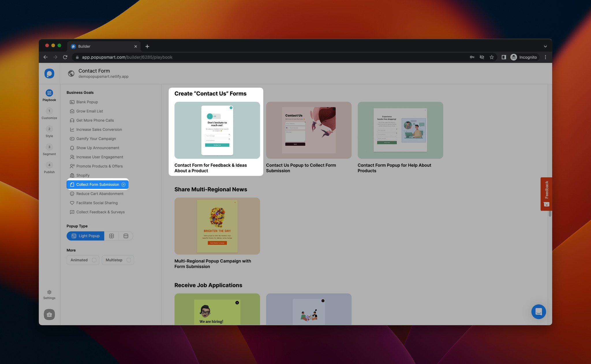
Task: Click the Publish step icon
Action: pos(49,165)
